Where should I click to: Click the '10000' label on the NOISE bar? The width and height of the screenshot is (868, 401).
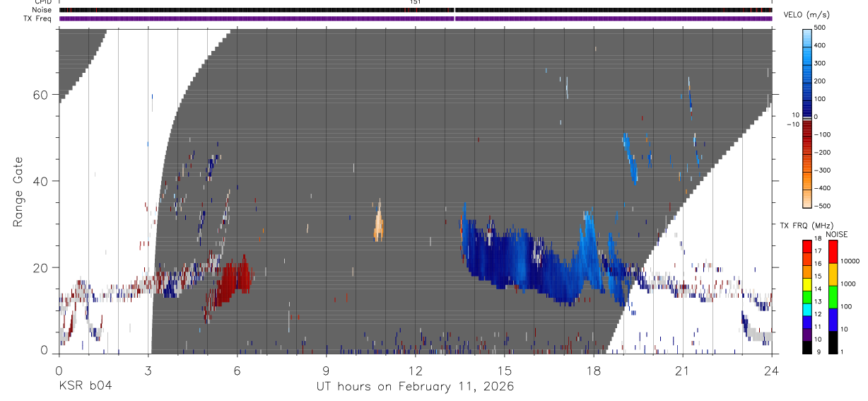click(850, 261)
